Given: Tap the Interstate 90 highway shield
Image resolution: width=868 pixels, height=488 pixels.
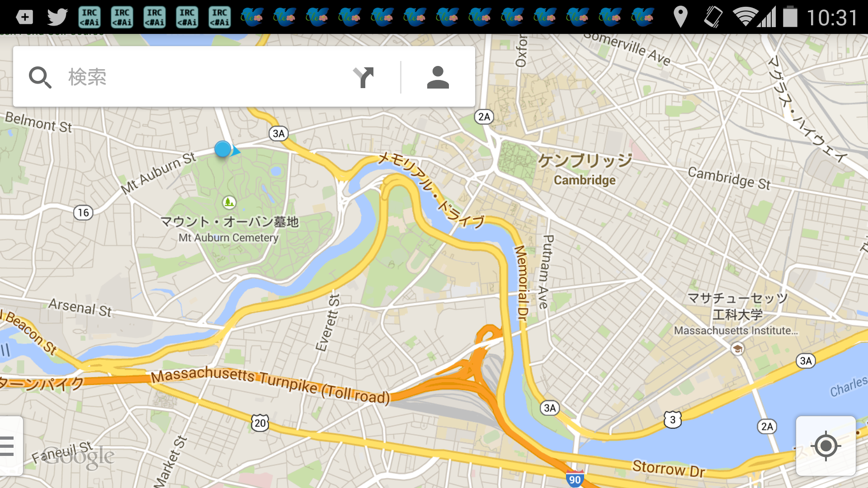Looking at the screenshot, I should pyautogui.click(x=575, y=479).
